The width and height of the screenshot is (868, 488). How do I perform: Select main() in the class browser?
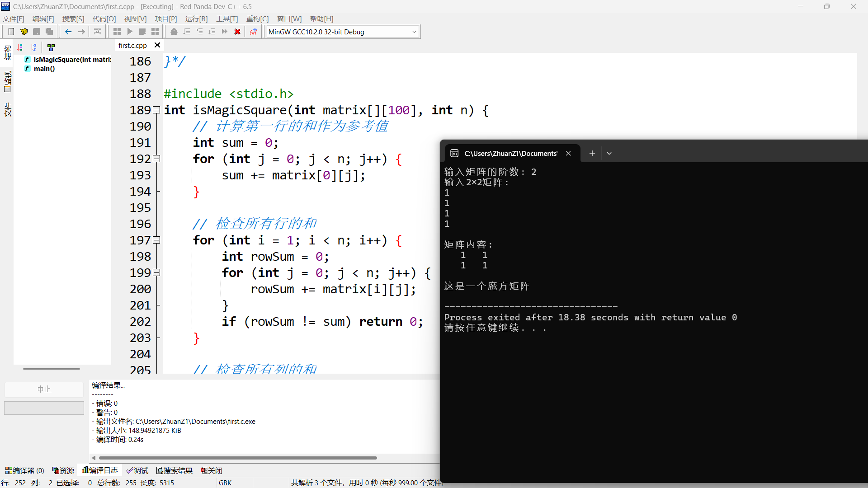point(44,69)
